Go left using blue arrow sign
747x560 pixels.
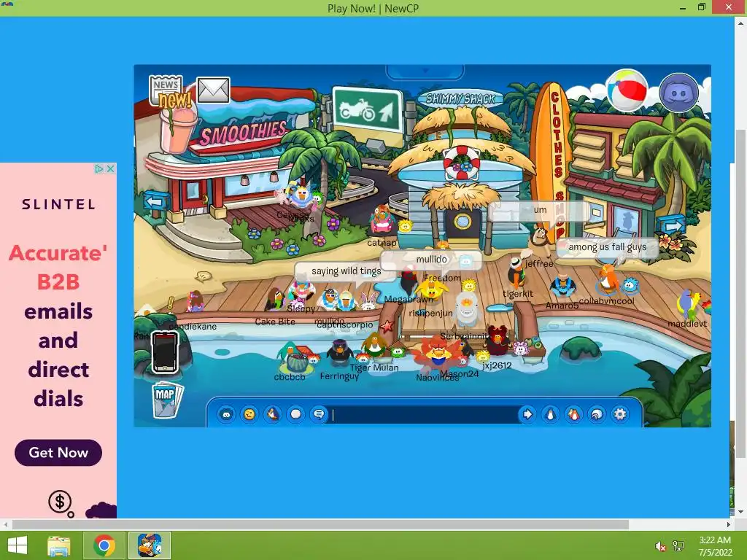(155, 202)
